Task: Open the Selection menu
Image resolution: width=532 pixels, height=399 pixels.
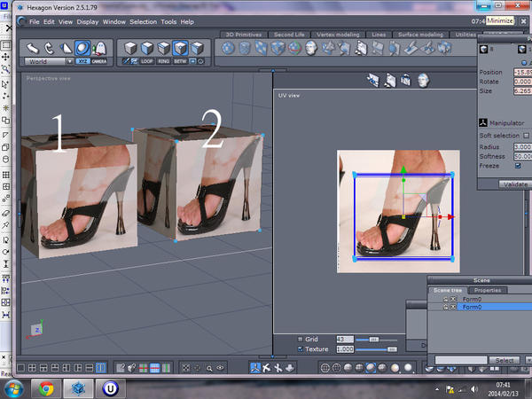Action: point(143,21)
